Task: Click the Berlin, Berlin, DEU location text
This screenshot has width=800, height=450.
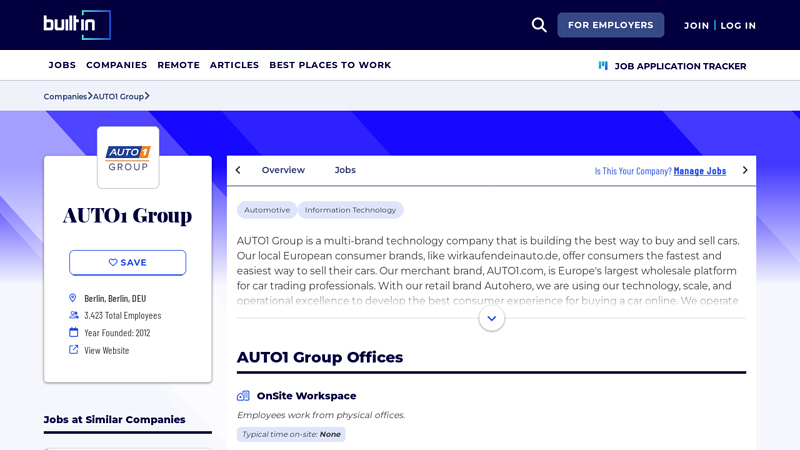Action: (x=115, y=298)
